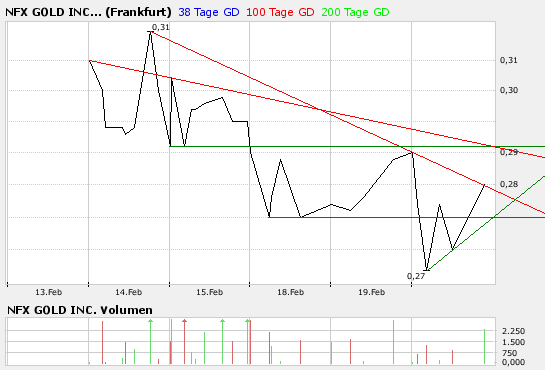Click the '2.250' volume axis label
Screen dimensions: 545x384
[513, 331]
